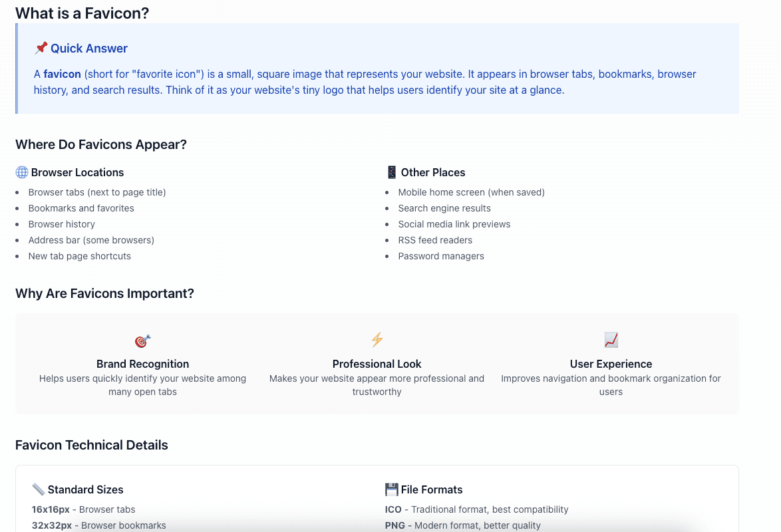Select the "Social media link previews" list item
Image resolution: width=781 pixels, height=532 pixels.
[x=454, y=224]
